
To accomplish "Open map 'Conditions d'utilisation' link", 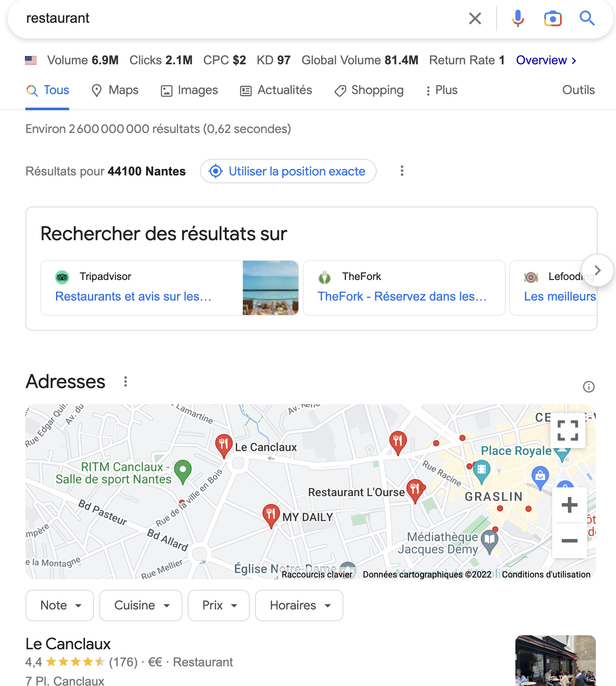I will point(546,574).
